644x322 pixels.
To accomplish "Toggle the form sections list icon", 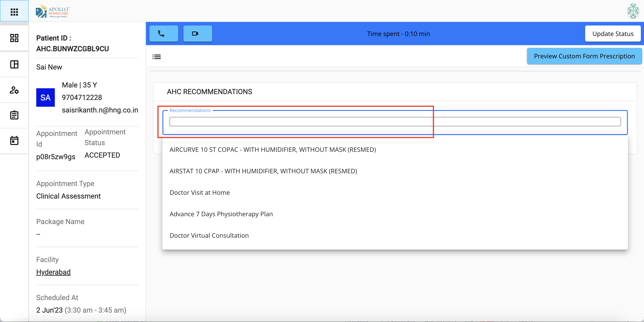I will (x=156, y=57).
